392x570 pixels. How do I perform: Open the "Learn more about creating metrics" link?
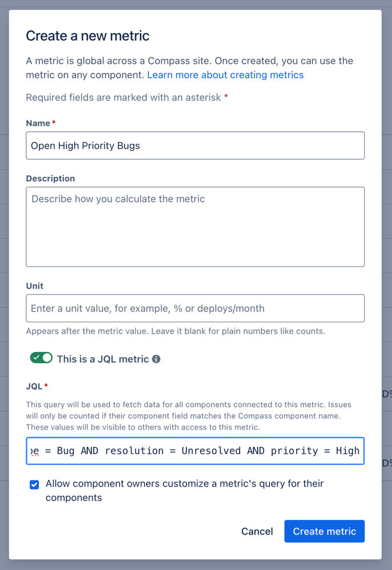[x=225, y=75]
